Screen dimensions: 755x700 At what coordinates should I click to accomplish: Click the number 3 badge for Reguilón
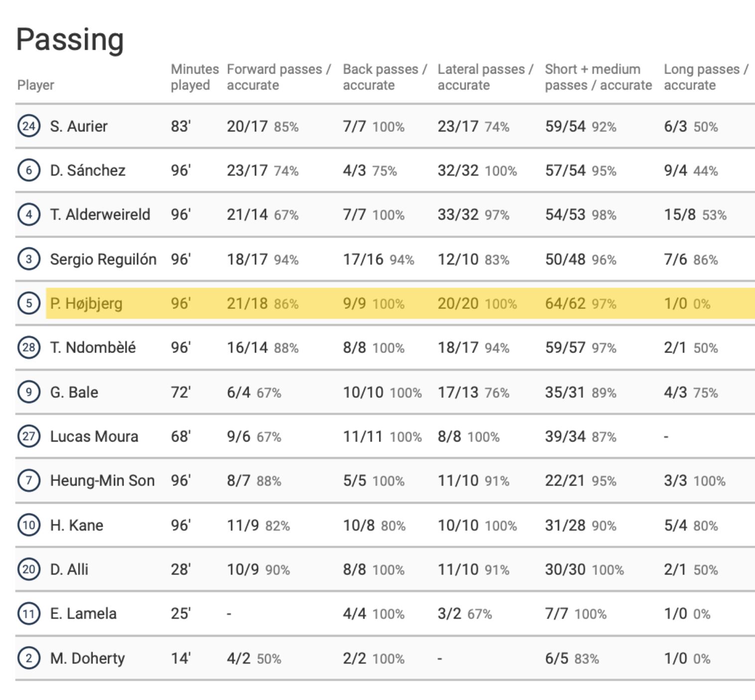coord(28,259)
